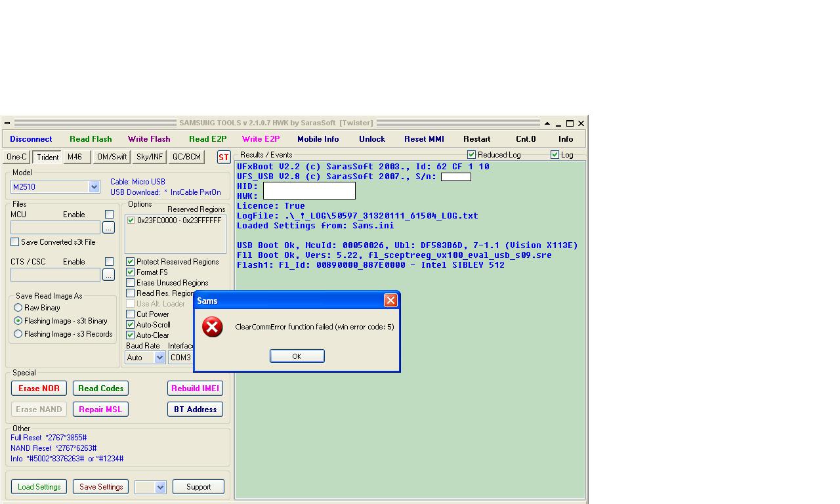This screenshot has height=504, width=840.
Task: Click the ClearCommError error message text
Action: (314, 327)
